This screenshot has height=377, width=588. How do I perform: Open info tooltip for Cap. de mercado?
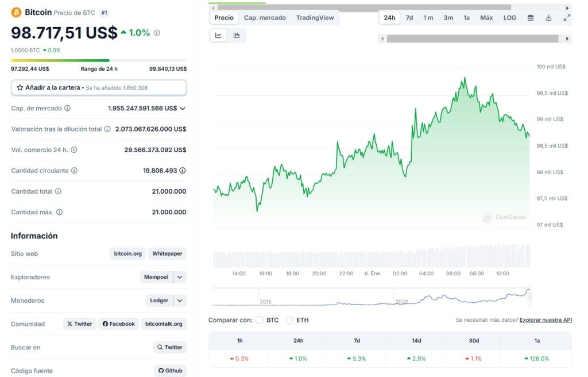click(67, 108)
